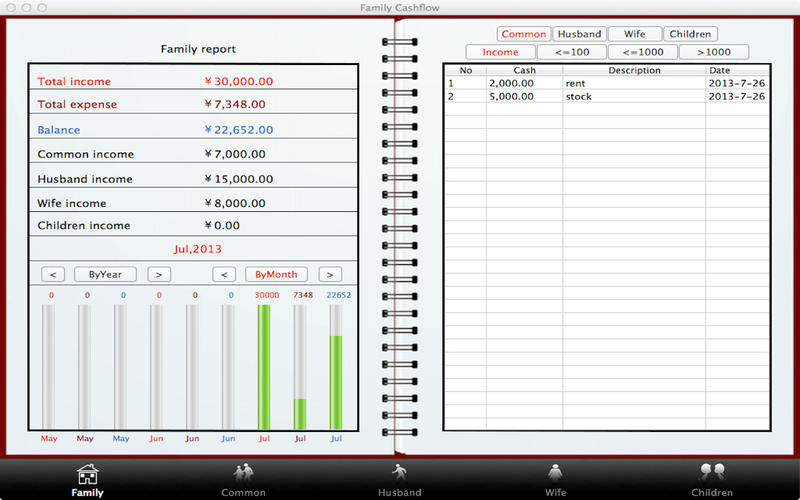Image resolution: width=800 pixels, height=500 pixels.
Task: Click the Children income value ¥0.00
Action: tap(222, 226)
